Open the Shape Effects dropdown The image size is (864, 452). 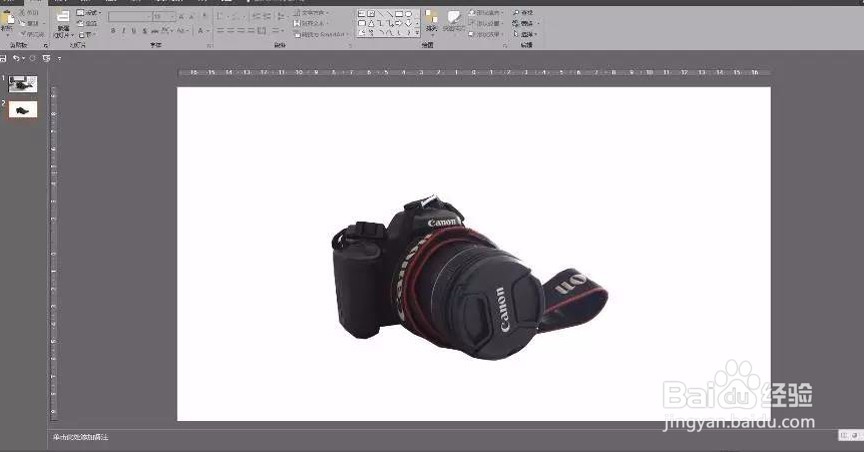click(485, 34)
